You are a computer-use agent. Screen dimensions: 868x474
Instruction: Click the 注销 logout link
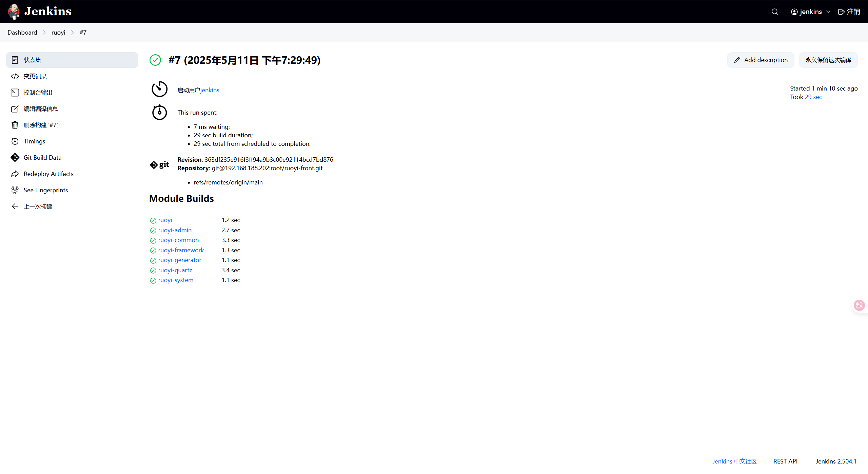click(849, 12)
